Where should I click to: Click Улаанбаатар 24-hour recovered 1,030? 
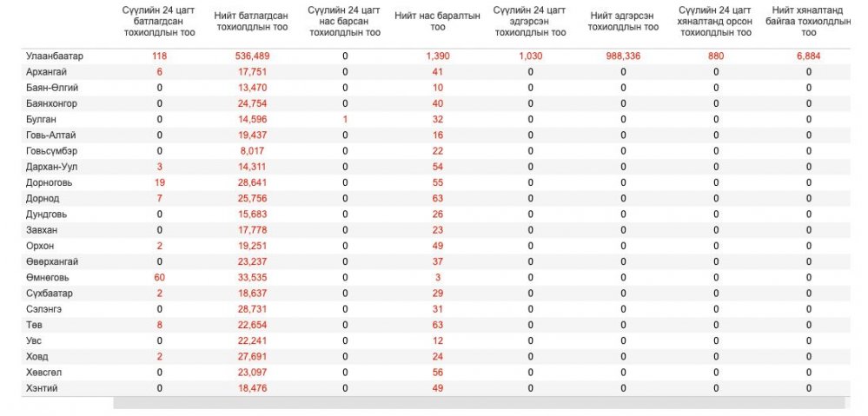pos(530,56)
